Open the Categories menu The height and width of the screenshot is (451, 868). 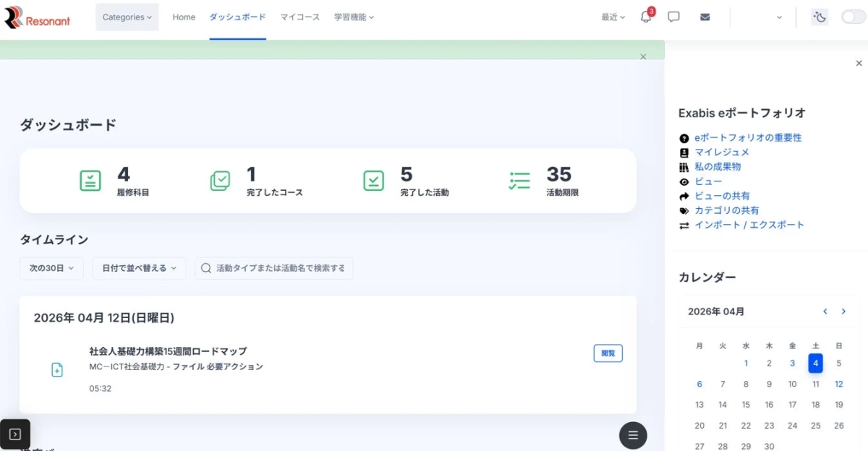pyautogui.click(x=127, y=16)
